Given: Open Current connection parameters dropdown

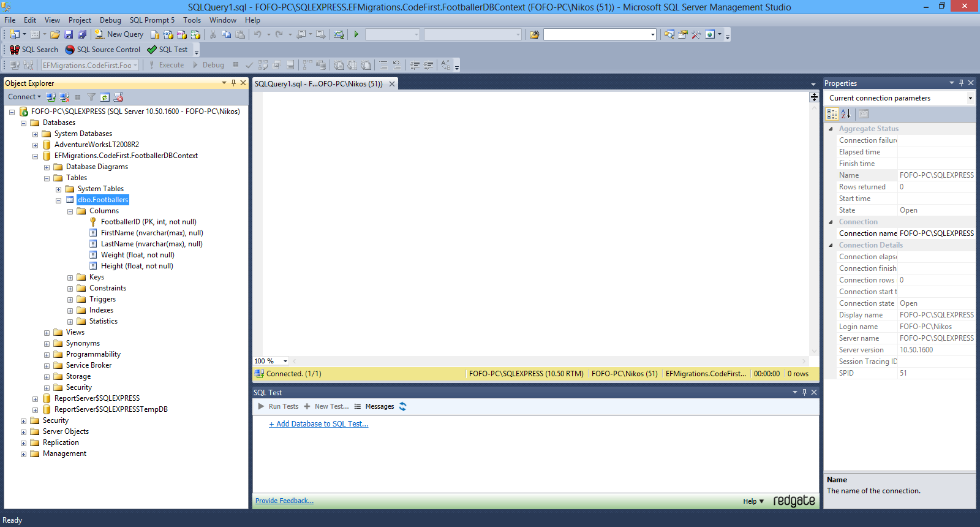Looking at the screenshot, I should tap(970, 98).
